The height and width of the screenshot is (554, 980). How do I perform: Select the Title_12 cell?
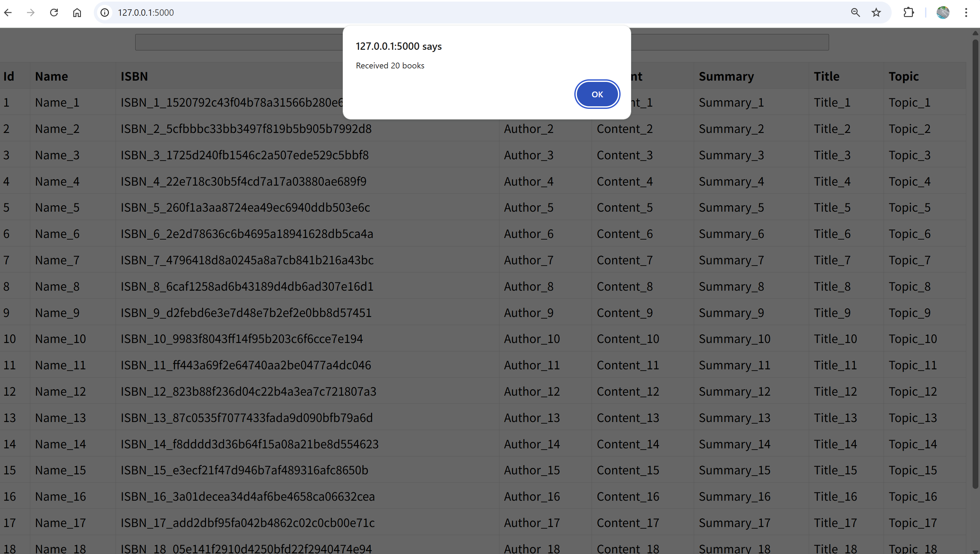point(835,391)
